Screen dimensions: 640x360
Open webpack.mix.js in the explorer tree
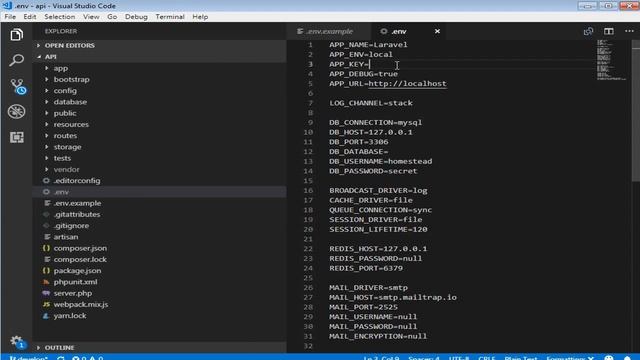point(159,304)
